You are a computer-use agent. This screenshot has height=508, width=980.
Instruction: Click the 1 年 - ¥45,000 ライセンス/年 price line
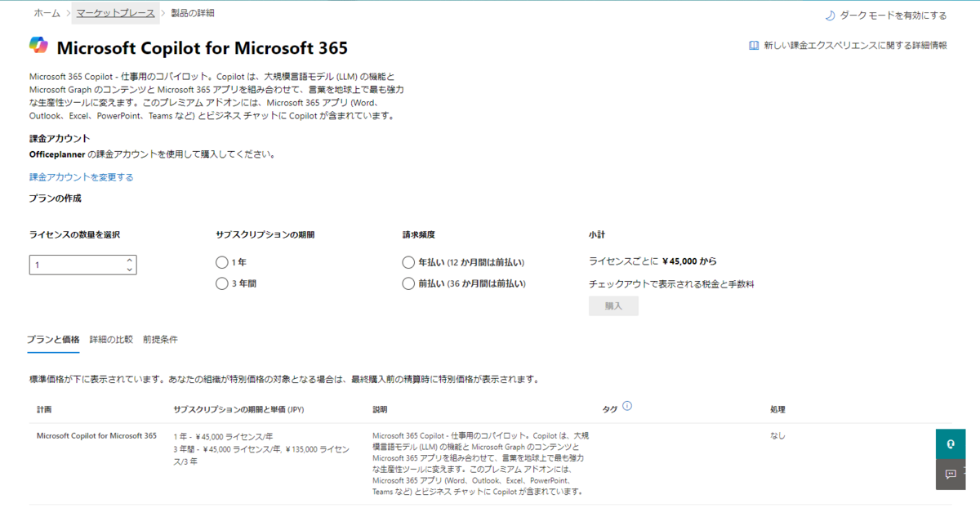(223, 436)
